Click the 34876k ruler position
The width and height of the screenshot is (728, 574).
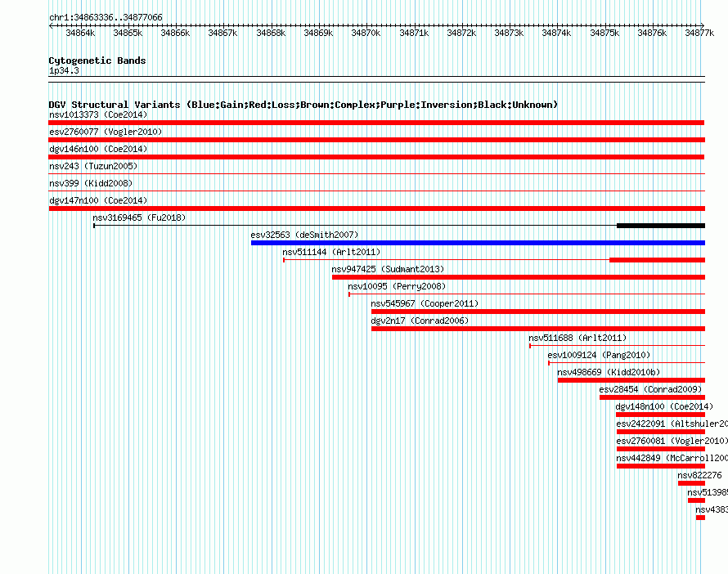tap(651, 33)
